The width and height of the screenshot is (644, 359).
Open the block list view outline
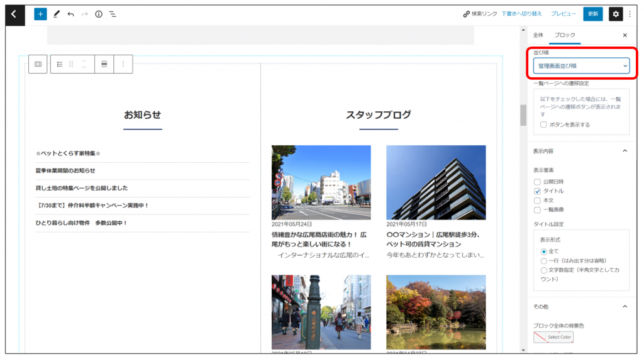coord(113,14)
